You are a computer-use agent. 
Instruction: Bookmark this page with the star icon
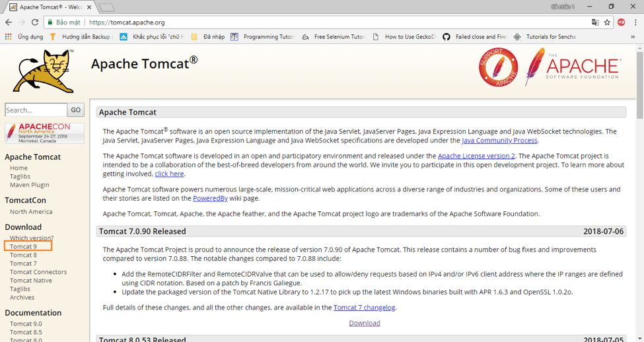click(607, 22)
